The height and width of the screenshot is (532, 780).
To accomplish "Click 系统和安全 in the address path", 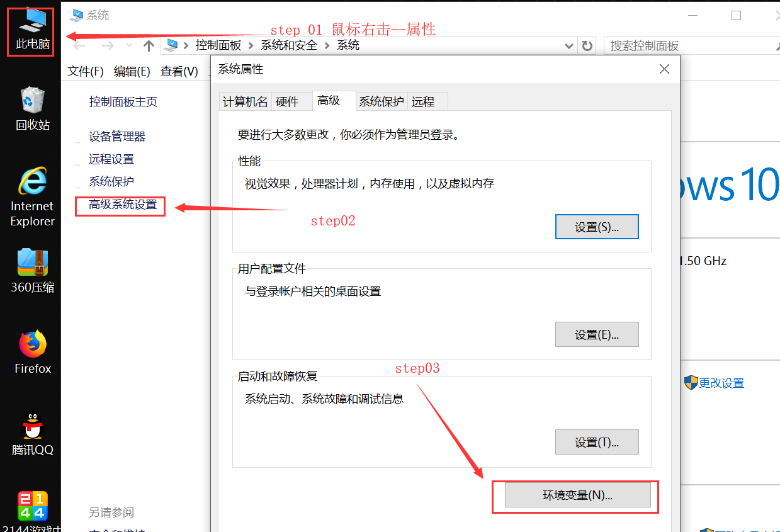I will pos(289,45).
